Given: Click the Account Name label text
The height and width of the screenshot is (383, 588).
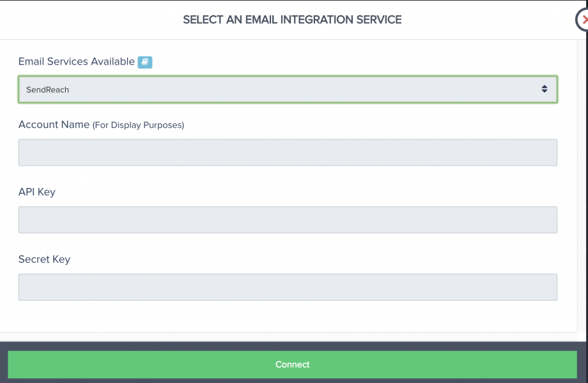Looking at the screenshot, I should (54, 125).
